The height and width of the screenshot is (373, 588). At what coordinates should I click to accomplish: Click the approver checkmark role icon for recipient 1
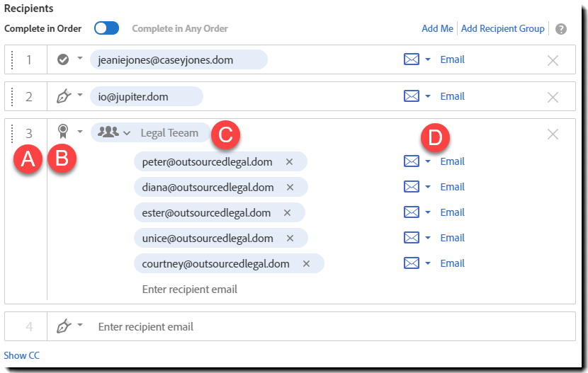coord(63,59)
